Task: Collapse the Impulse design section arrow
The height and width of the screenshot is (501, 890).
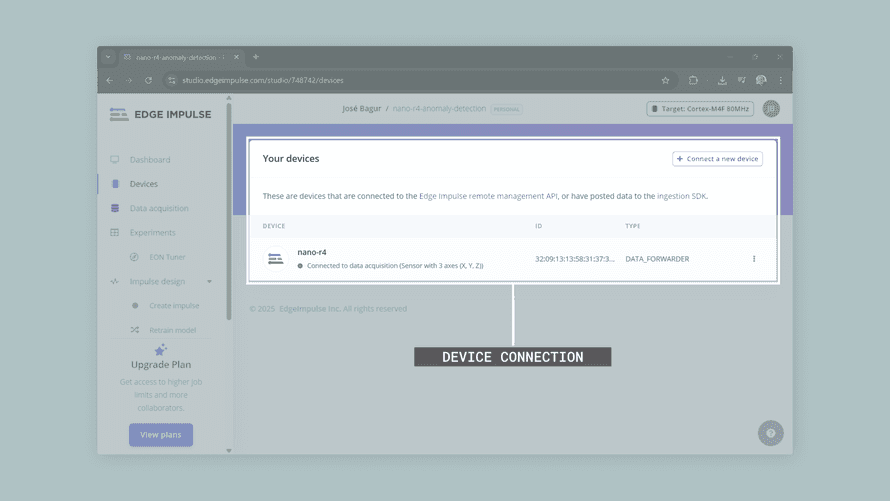Action: [x=209, y=281]
